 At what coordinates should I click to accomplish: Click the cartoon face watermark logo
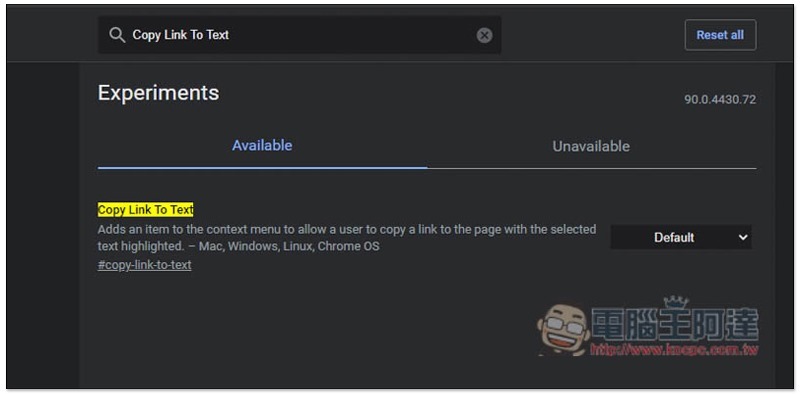[563, 329]
